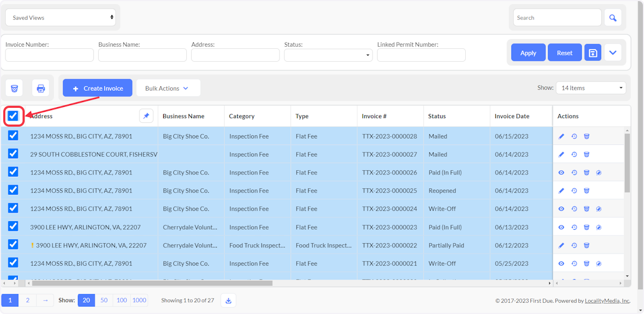Uncheck the select-all header checkbox

click(13, 116)
